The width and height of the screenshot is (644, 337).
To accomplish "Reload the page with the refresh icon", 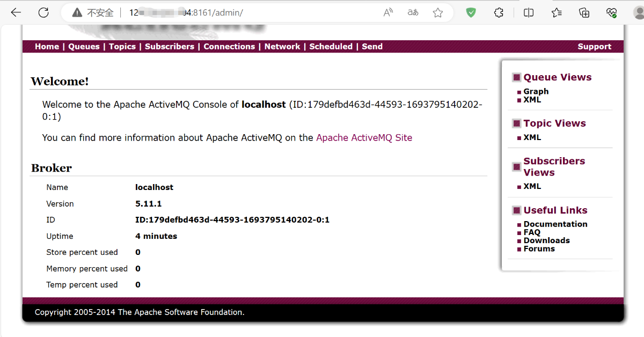I will click(x=43, y=12).
